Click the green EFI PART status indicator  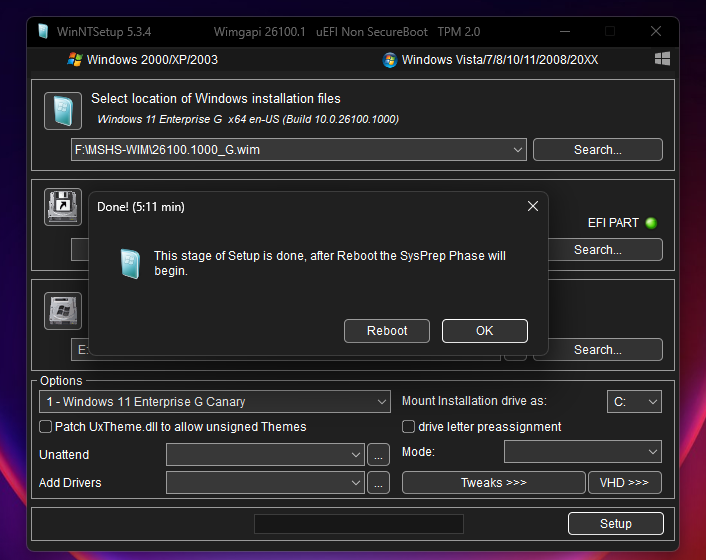point(651,223)
